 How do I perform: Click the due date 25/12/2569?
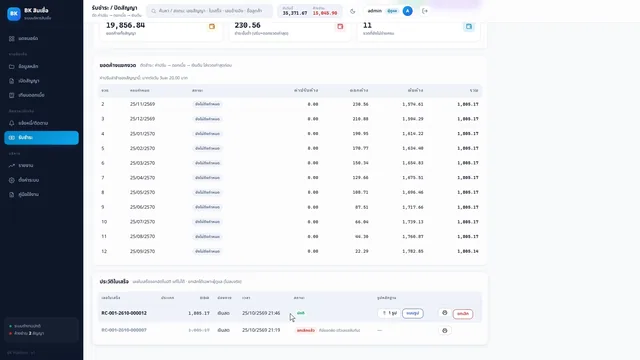point(142,119)
